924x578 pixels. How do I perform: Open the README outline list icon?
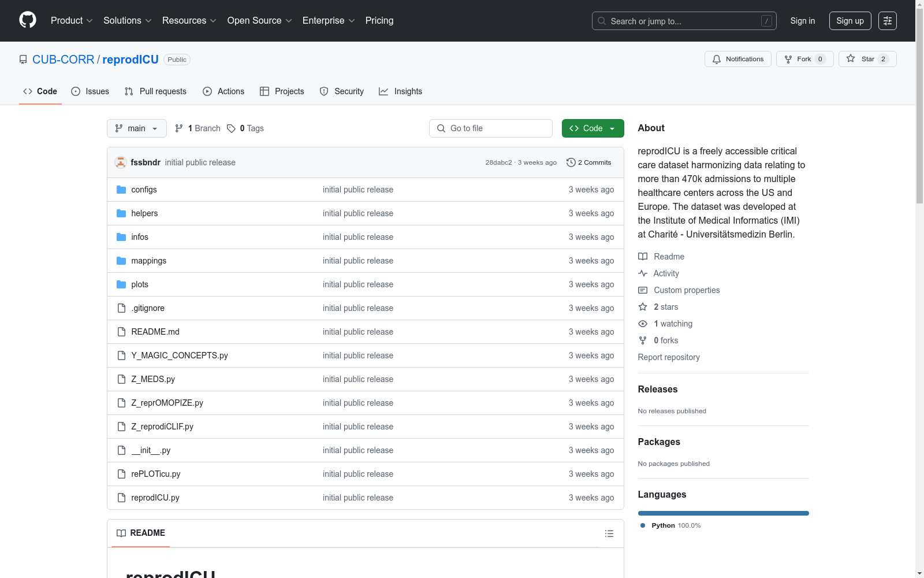tap(609, 533)
